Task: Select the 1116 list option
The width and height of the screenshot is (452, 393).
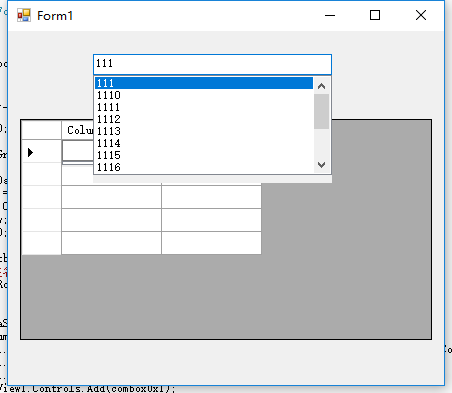Action: click(204, 167)
